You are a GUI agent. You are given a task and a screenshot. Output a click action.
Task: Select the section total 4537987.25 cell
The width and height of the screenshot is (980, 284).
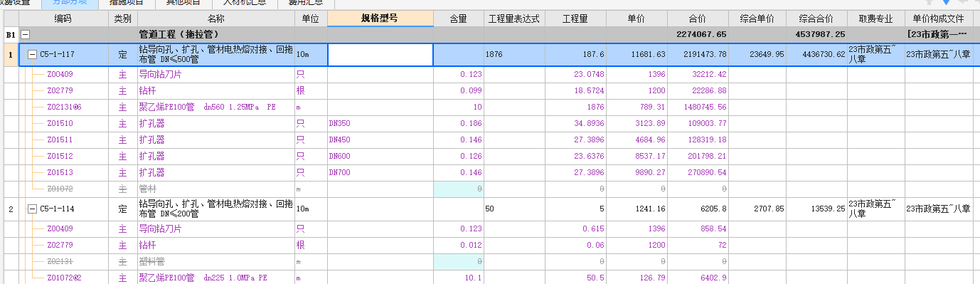coord(817,34)
